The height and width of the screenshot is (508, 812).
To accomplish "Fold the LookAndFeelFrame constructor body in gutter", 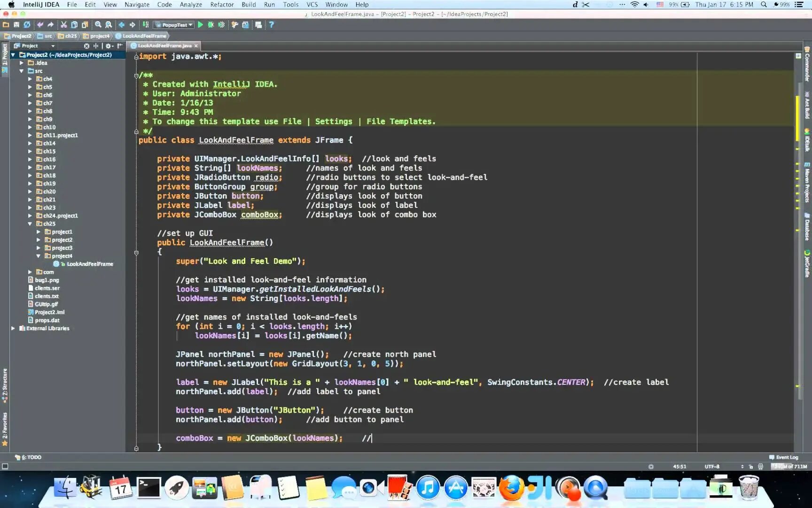I will 136,253.
